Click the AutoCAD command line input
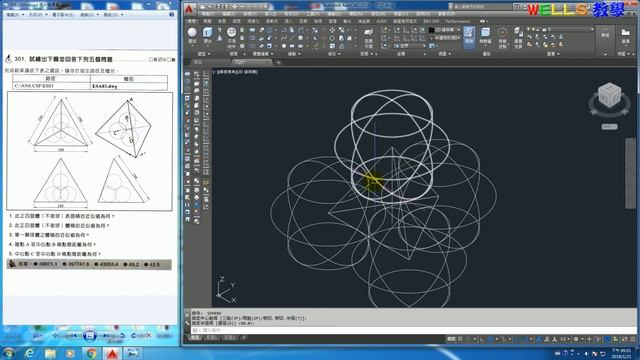This screenshot has height=360, width=640. click(412, 330)
